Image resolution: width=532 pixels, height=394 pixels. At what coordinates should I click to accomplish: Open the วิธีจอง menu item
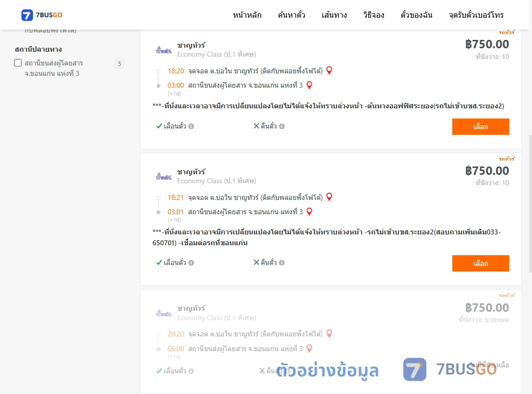[373, 15]
